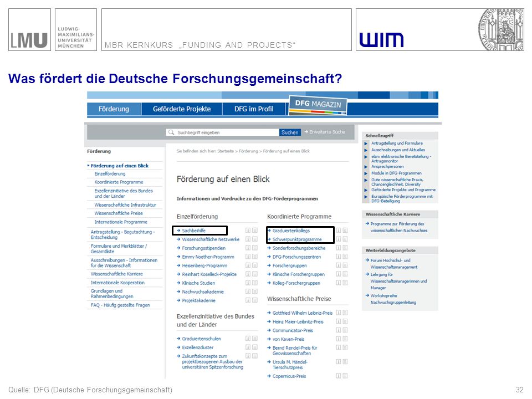532x399 pixels.
Task: Click the info icon beside Sachbeihilfe
Action: pos(248,231)
